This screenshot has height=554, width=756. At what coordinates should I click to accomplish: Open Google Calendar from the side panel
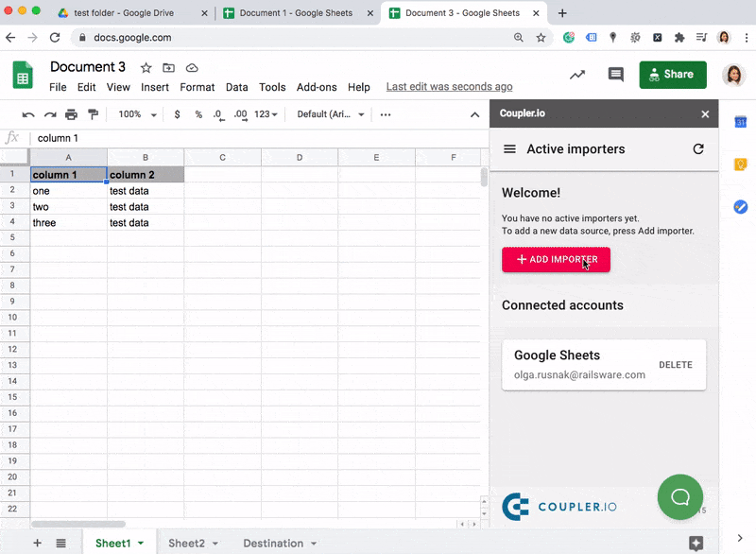point(741,122)
